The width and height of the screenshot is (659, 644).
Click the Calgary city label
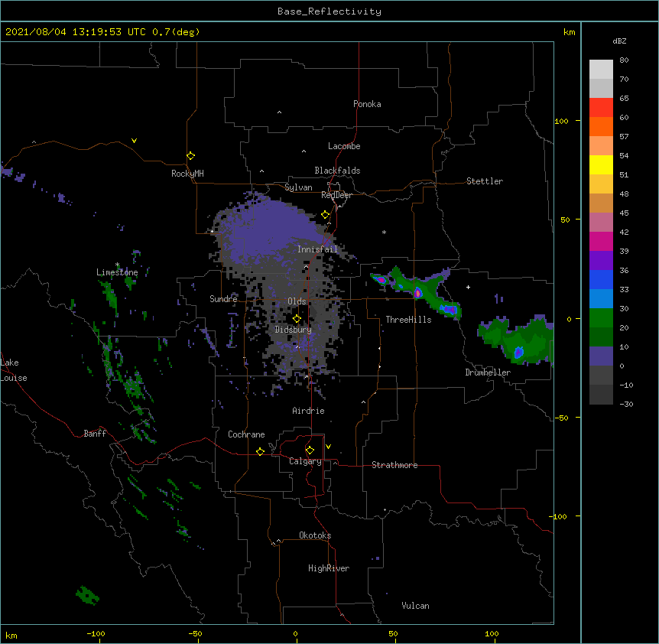click(306, 461)
